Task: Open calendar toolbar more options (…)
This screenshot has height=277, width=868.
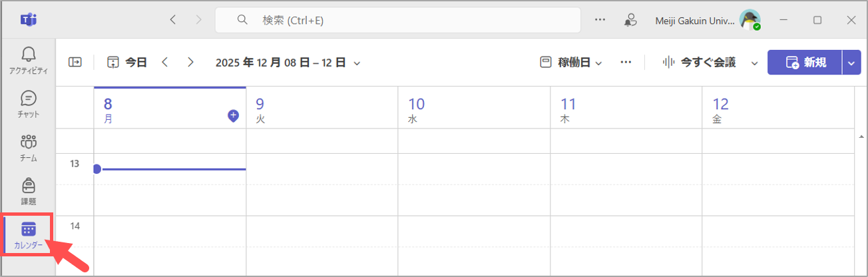Action: click(x=625, y=62)
